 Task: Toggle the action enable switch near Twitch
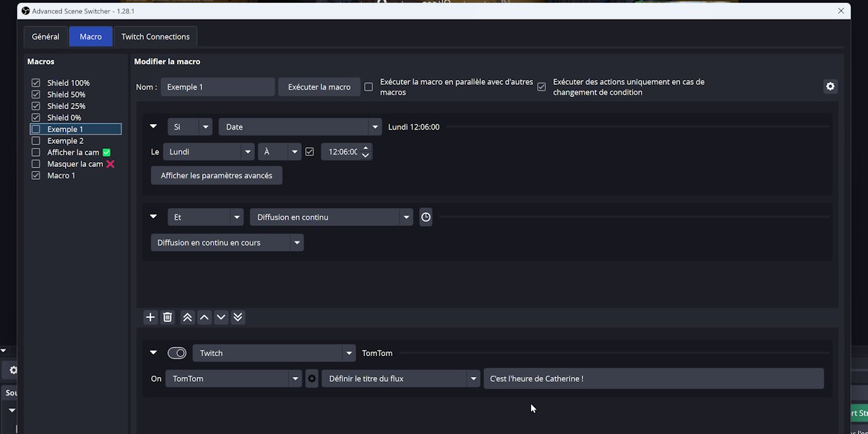[x=176, y=353]
